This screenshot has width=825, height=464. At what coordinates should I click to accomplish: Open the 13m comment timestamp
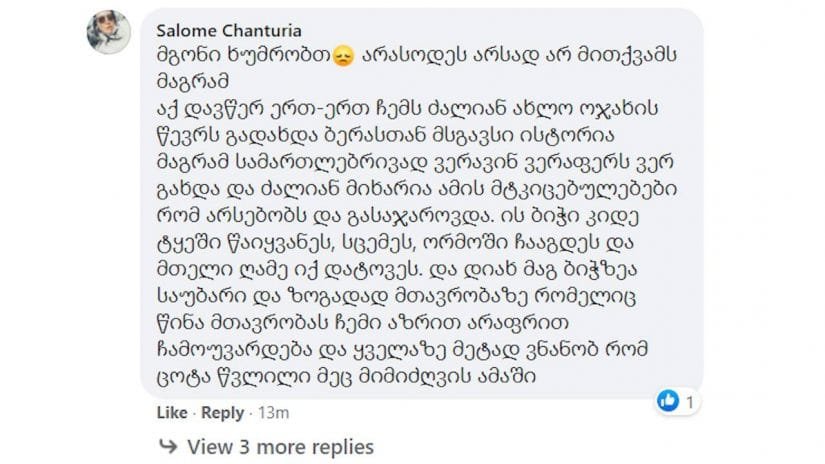(x=275, y=413)
